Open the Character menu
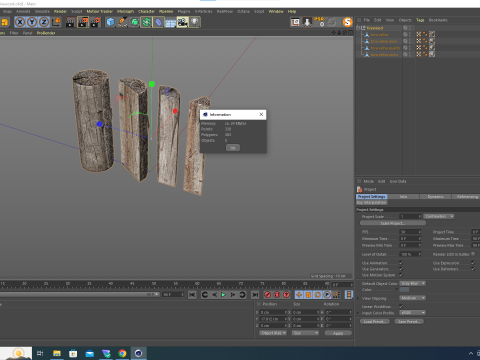Viewport: 480px width, 360px height. (146, 11)
